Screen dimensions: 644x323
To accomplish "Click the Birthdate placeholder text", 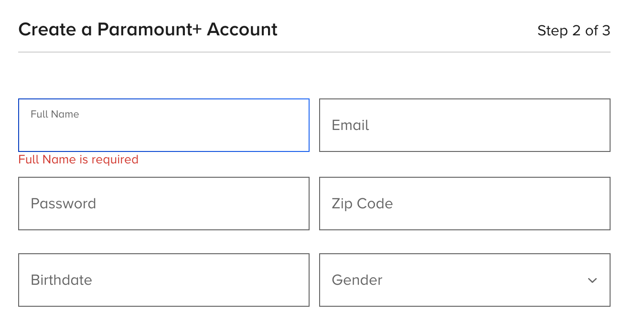I will point(61,280).
